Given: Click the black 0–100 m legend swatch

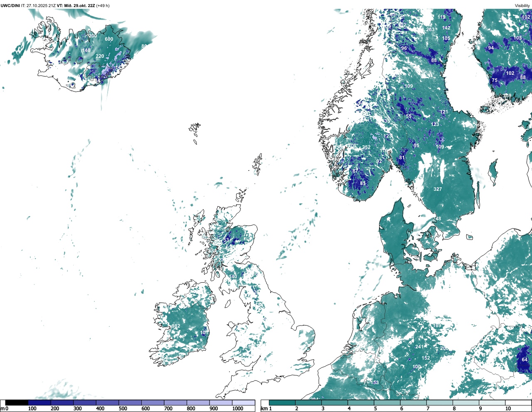Looking at the screenshot, I should click(17, 402).
